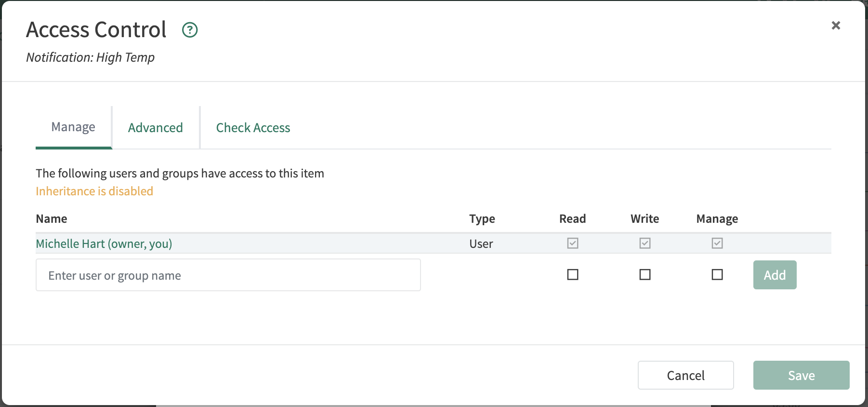Switch to the Manage tab
The image size is (868, 407).
point(73,127)
